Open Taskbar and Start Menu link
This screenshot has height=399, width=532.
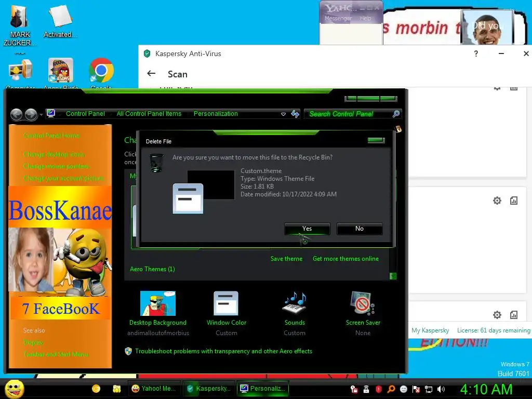pyautogui.click(x=56, y=354)
